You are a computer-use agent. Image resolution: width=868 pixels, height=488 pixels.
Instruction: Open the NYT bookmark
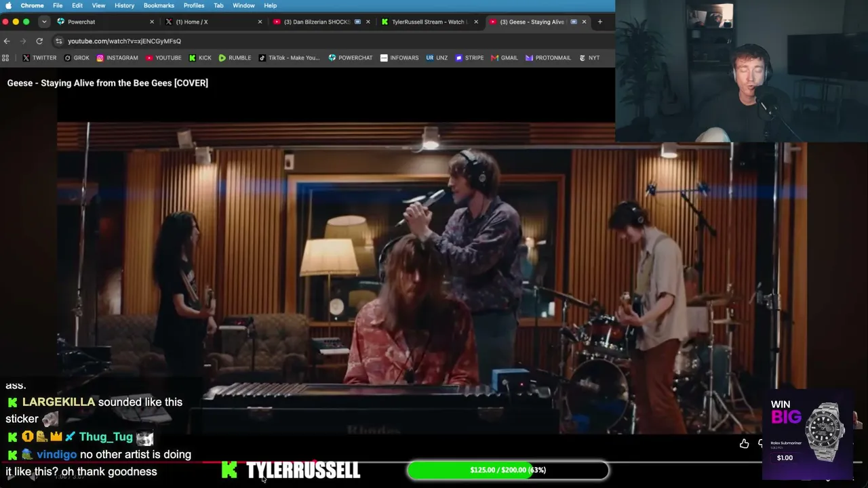coord(589,58)
